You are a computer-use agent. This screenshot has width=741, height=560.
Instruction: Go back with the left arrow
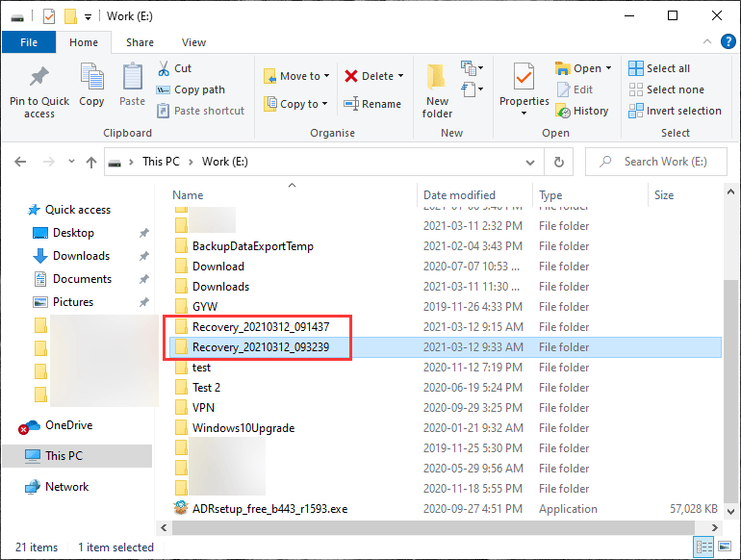pos(20,162)
